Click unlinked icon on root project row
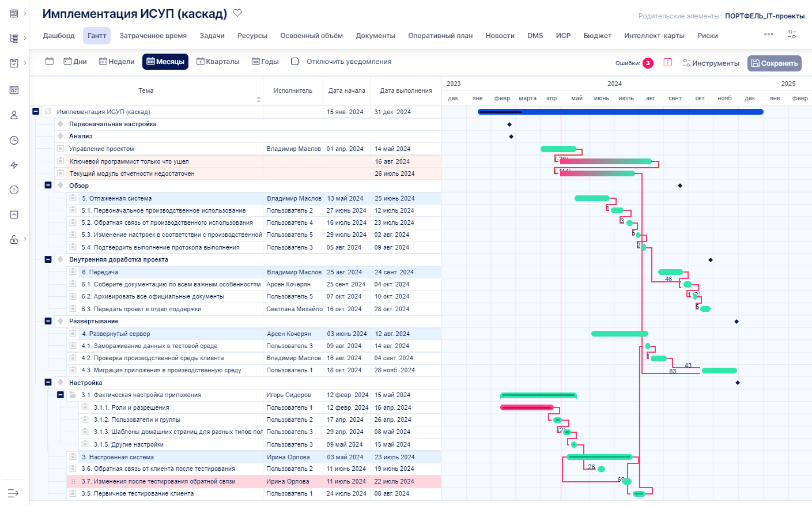This screenshot has height=506, width=812. click(x=48, y=111)
